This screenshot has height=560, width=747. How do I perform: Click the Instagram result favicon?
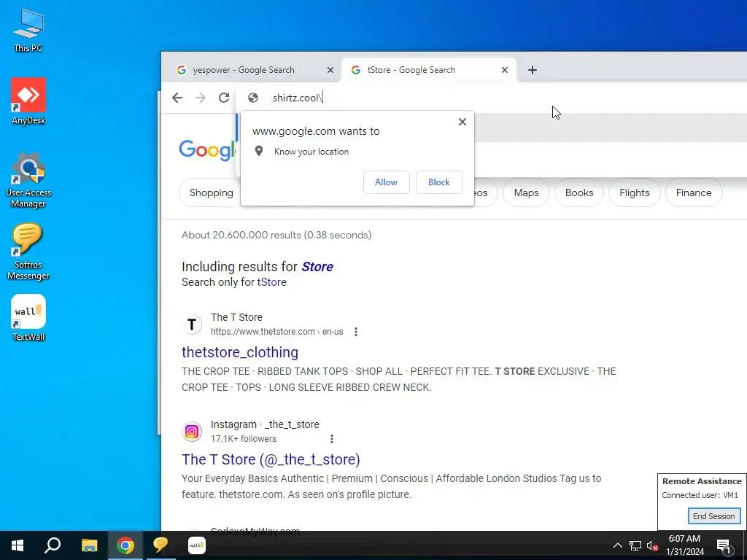(192, 432)
